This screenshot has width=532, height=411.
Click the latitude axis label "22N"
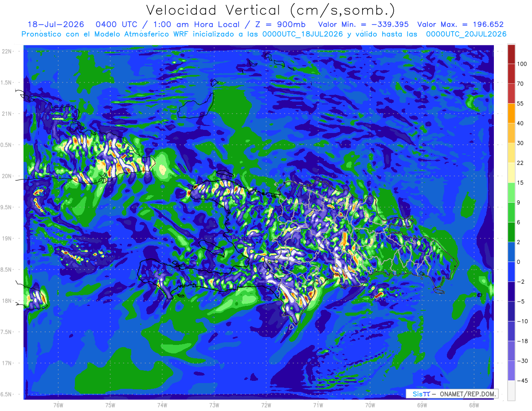(x=7, y=51)
